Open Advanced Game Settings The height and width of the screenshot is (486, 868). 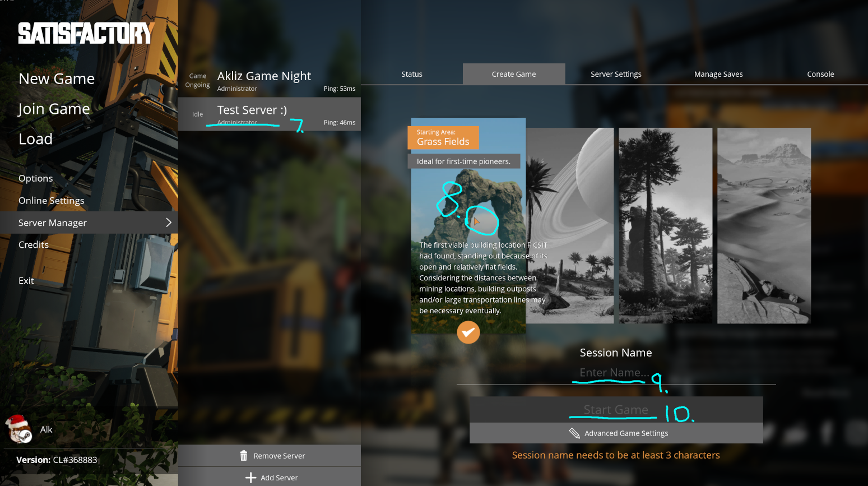616,433
